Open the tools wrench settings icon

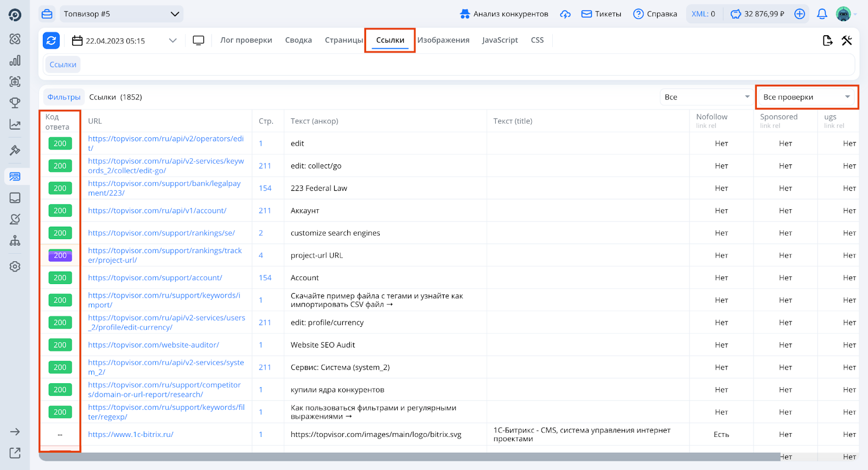pos(847,40)
